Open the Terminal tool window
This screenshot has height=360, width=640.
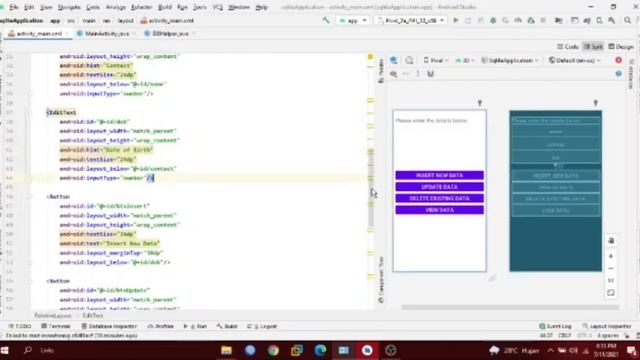[x=56, y=326]
